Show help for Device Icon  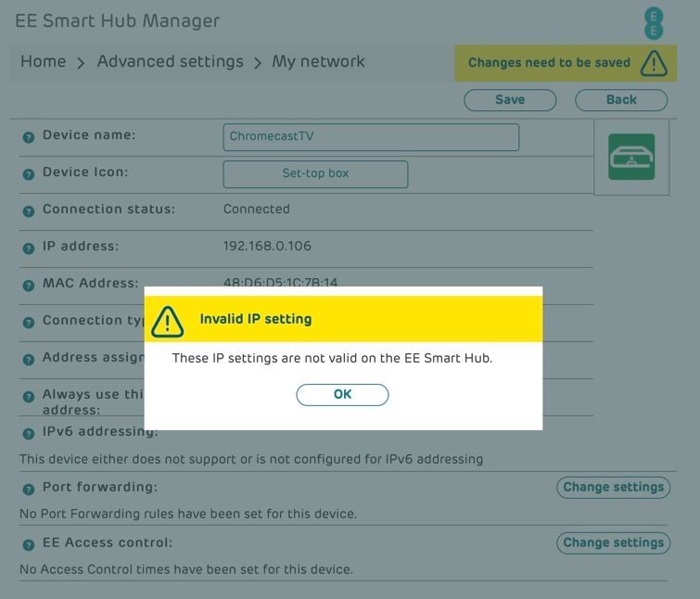click(29, 174)
